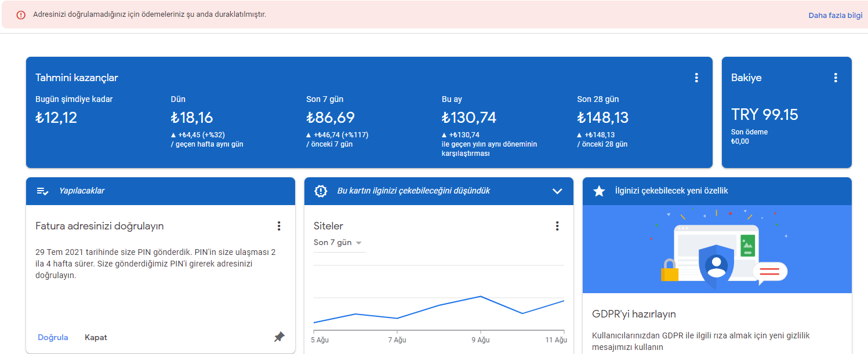
Task: Collapse the Bu kartın ilginizi çekebileceğini card
Action: [x=557, y=191]
